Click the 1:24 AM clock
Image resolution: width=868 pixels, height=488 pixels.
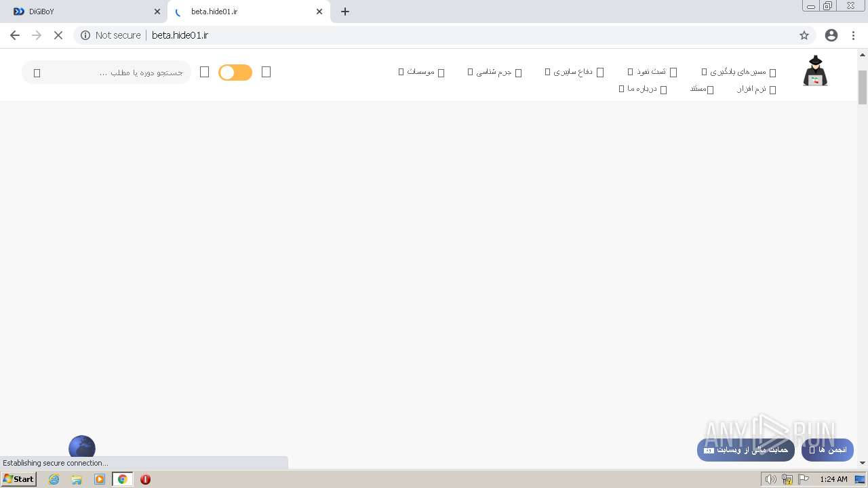coord(833,479)
